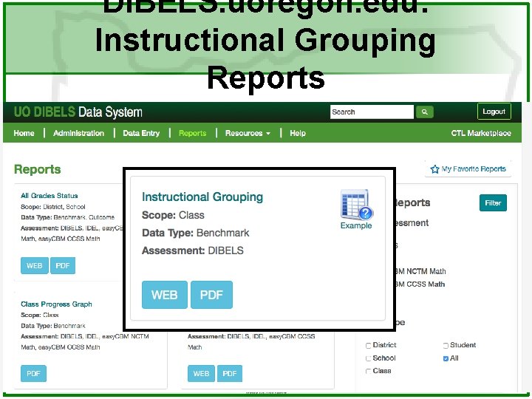Expand the Resources dropdown menu
This screenshot has height=399, width=532.
pos(248,133)
